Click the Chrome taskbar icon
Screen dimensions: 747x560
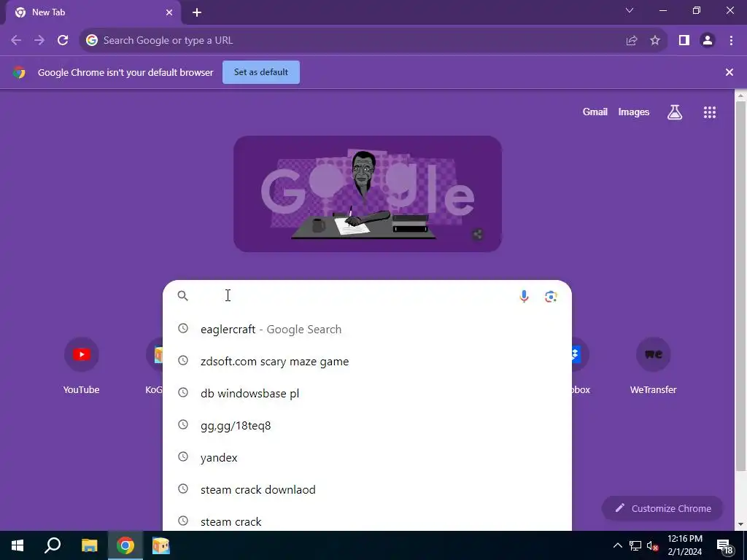pos(125,545)
